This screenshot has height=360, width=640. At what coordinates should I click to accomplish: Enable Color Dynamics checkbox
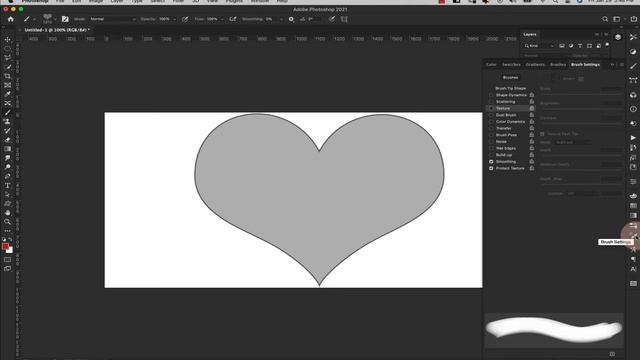pyautogui.click(x=491, y=122)
